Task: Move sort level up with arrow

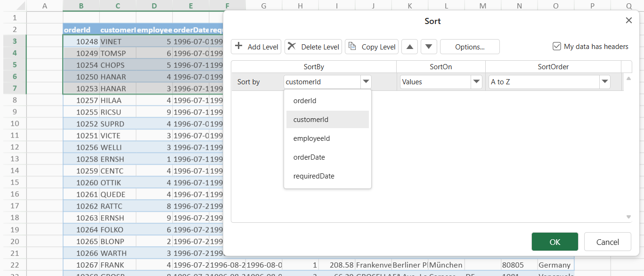Action: click(x=409, y=47)
